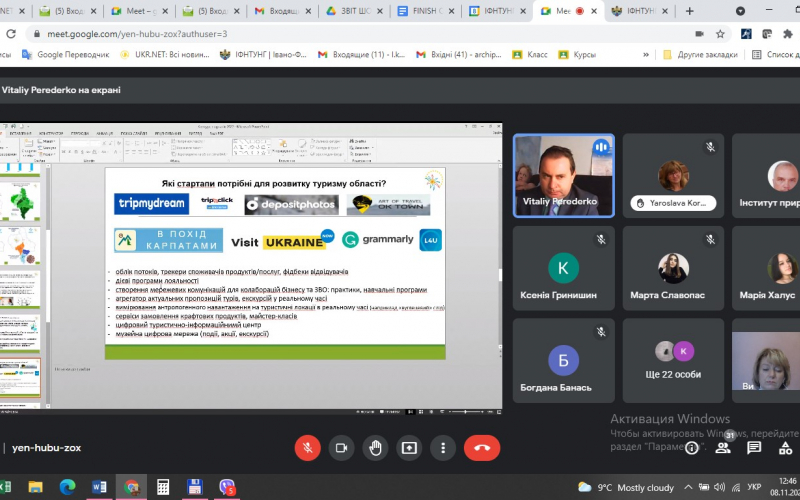Open Viber from the taskbar
This screenshot has width=800, height=500.
227,487
